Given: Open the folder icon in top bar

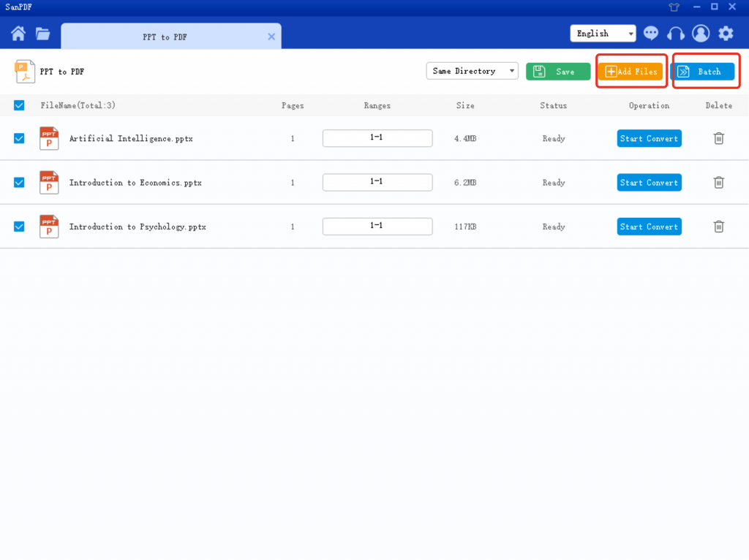Looking at the screenshot, I should [x=43, y=34].
